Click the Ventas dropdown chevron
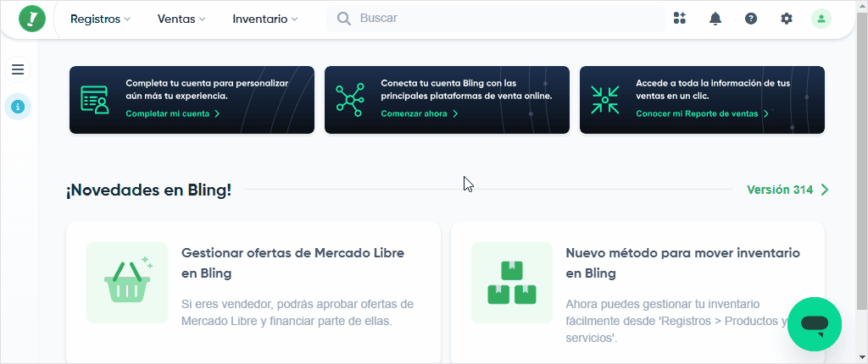868x364 pixels. (x=202, y=19)
